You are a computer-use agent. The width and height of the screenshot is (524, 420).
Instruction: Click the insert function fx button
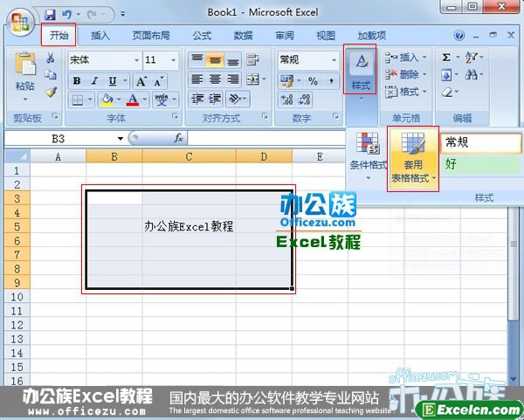click(x=178, y=138)
